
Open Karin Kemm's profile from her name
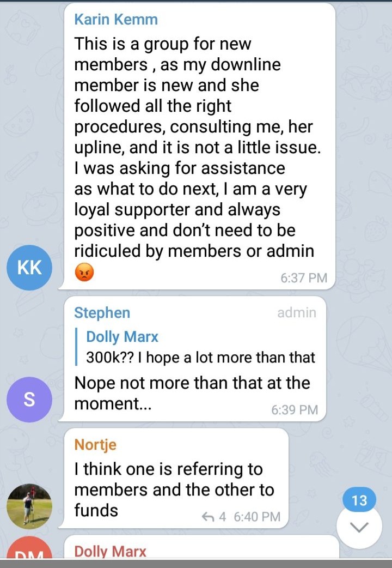pyautogui.click(x=116, y=20)
